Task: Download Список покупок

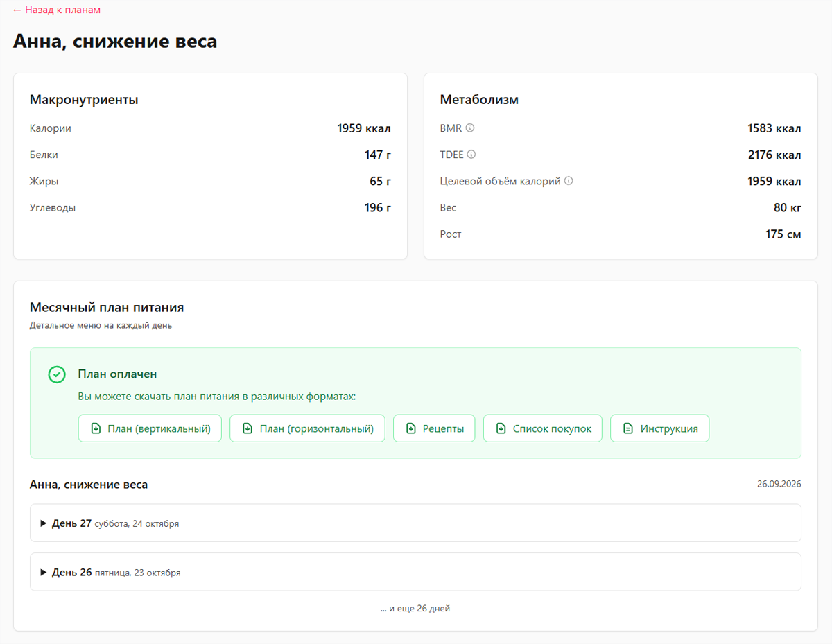Action: [543, 428]
